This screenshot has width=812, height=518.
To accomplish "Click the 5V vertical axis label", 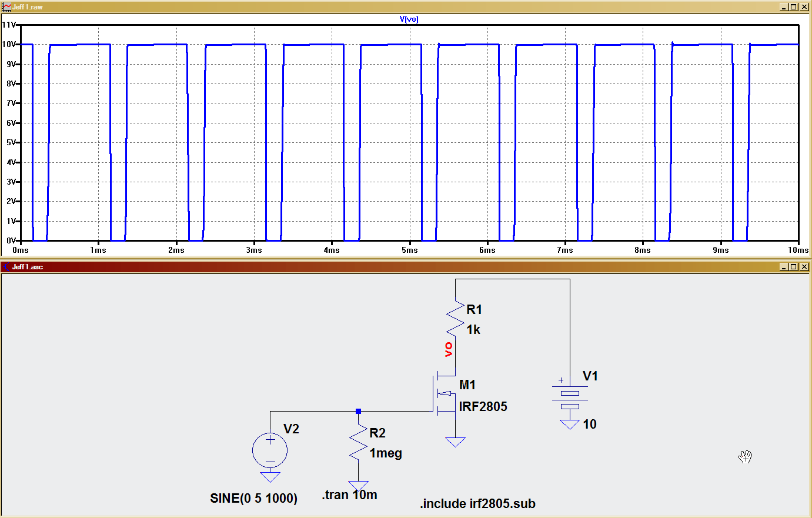I will 11,142.
